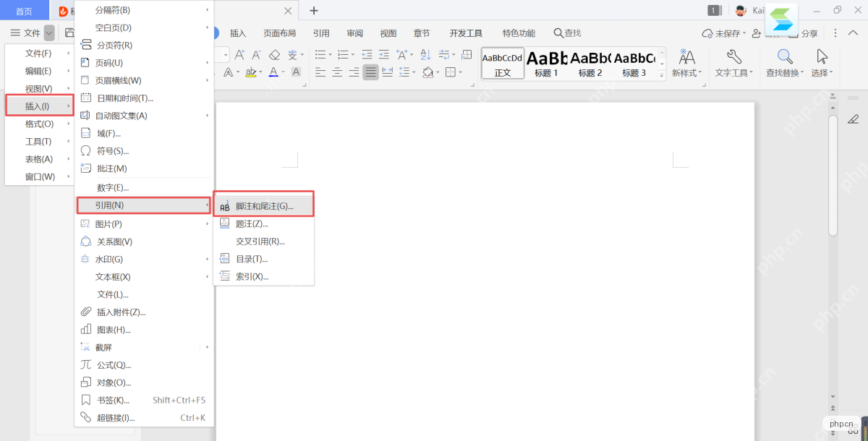Click the 查找替换 magnifier icon
868x441 pixels.
(x=785, y=58)
